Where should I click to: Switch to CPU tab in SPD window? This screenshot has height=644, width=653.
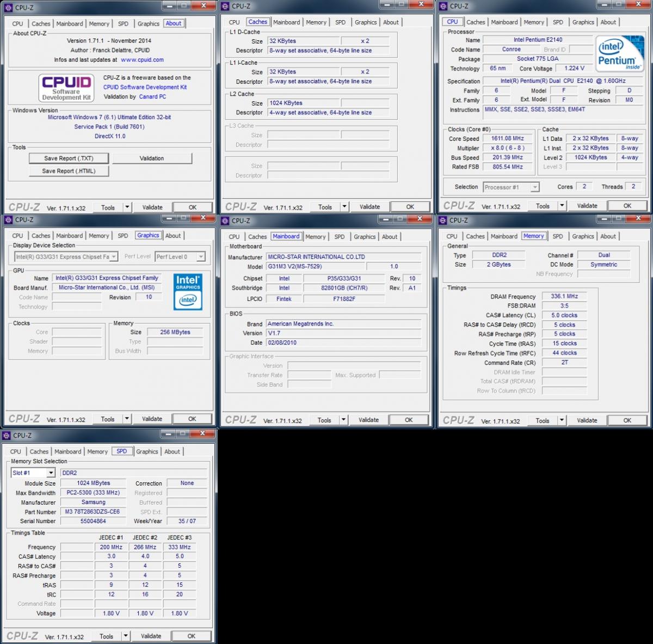click(16, 452)
